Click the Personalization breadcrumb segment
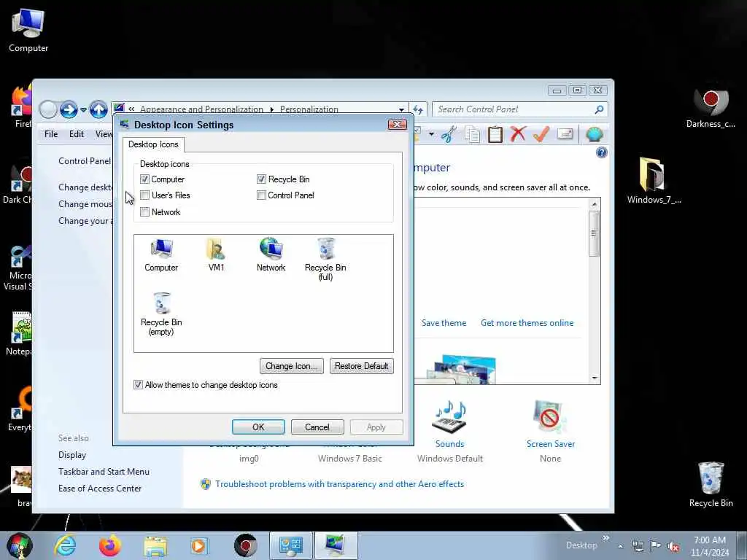The width and height of the screenshot is (747, 560). pyautogui.click(x=309, y=109)
